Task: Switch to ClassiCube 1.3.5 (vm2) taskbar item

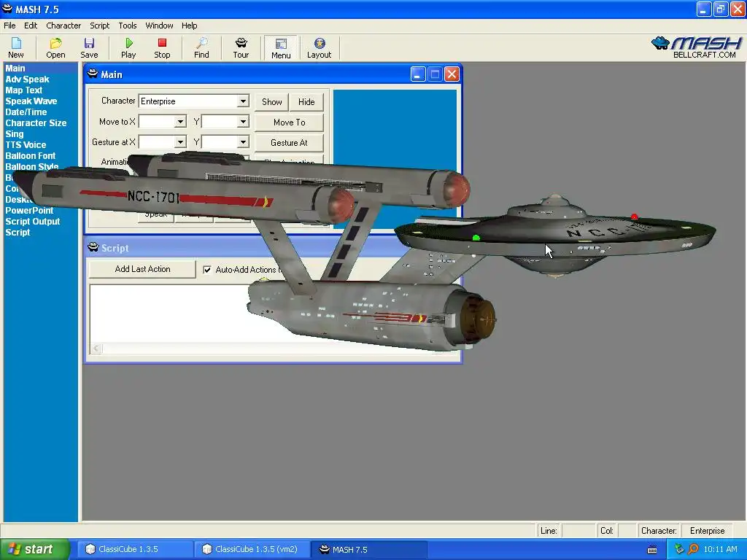Action: [x=252, y=549]
